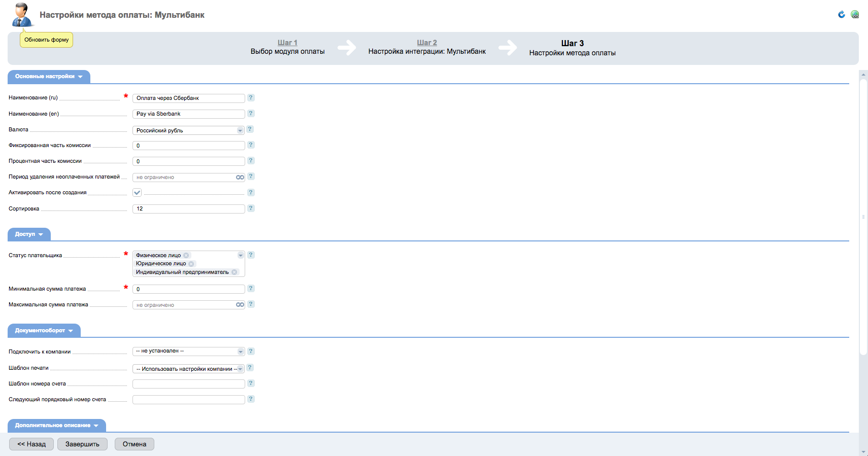Viewport: 868px width, 456px height.
Task: Show help for Фиксированная часть комиссии
Action: [x=251, y=145]
